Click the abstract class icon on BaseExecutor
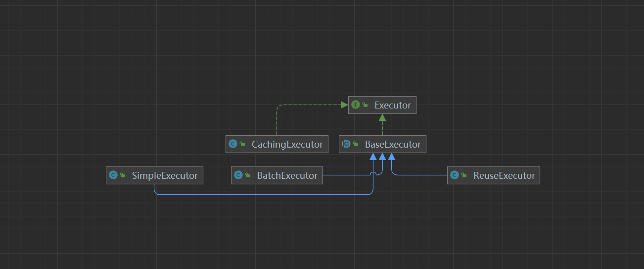The image size is (644, 269). click(346, 144)
